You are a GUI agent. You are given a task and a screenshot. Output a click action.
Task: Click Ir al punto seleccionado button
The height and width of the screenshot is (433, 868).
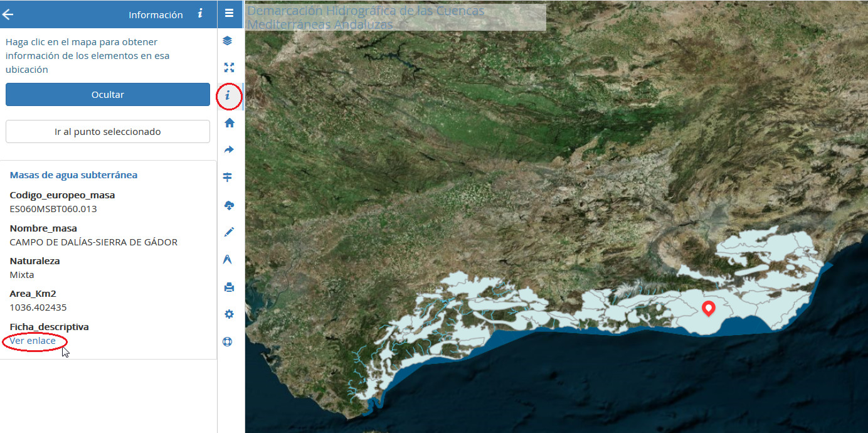pyautogui.click(x=108, y=132)
